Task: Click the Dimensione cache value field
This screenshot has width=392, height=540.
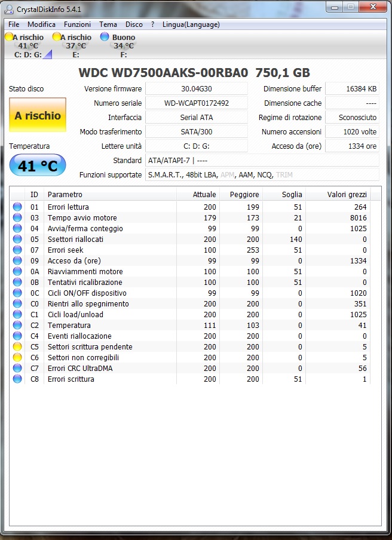Action: [x=352, y=103]
